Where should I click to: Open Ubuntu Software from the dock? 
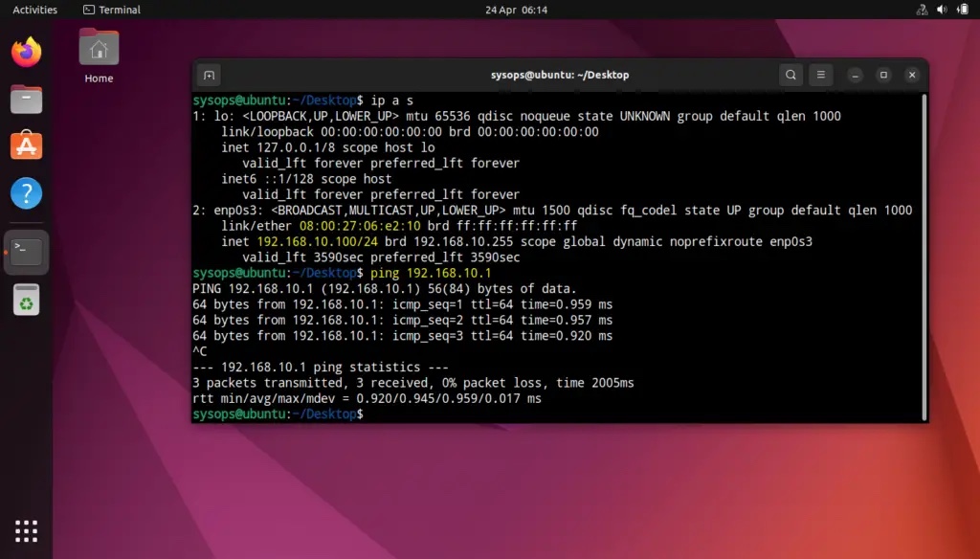point(27,145)
